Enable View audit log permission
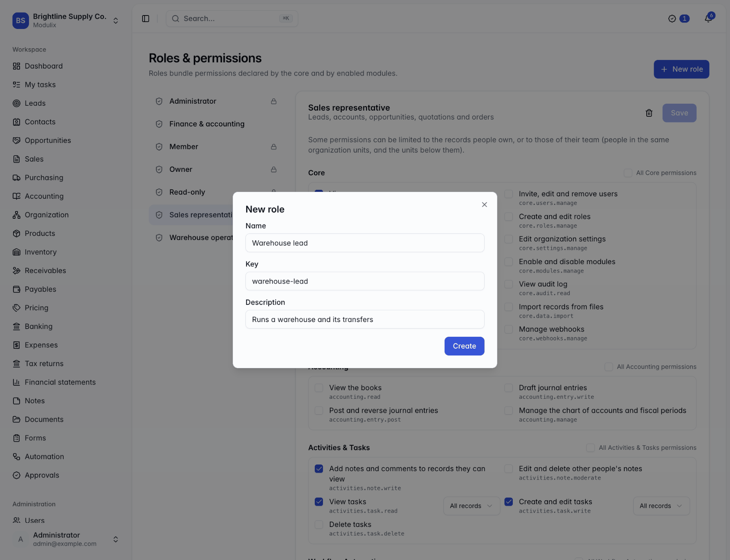Image resolution: width=730 pixels, height=560 pixels. (x=508, y=284)
